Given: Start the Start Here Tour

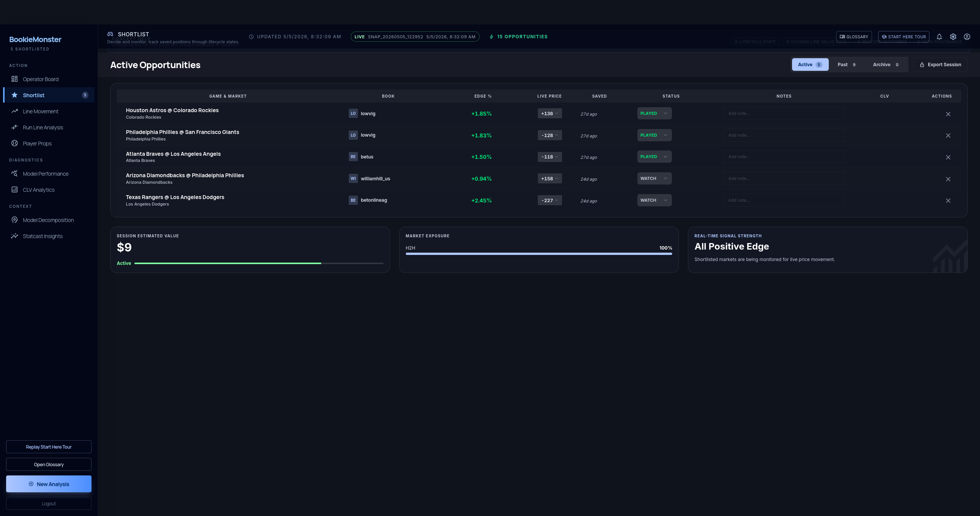Looking at the screenshot, I should [903, 37].
